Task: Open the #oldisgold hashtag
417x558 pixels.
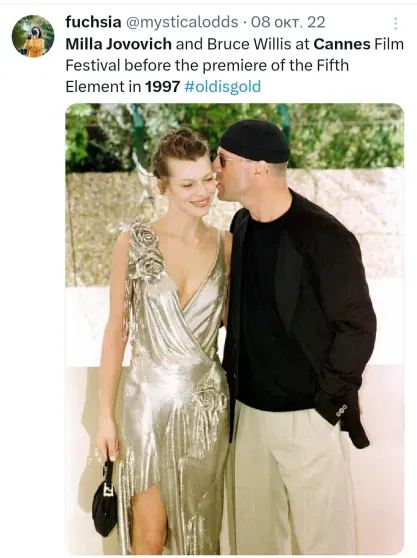Action: tap(222, 86)
